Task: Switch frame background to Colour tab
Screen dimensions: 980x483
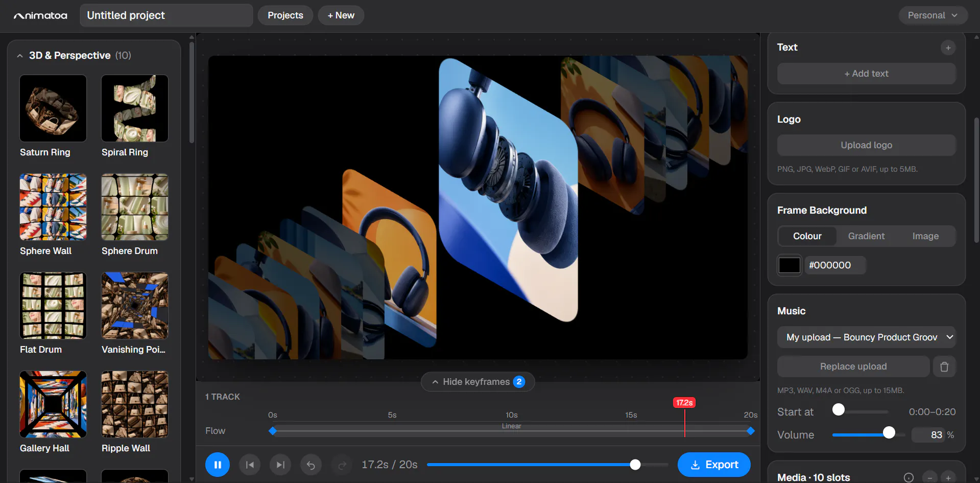Action: pyautogui.click(x=807, y=236)
